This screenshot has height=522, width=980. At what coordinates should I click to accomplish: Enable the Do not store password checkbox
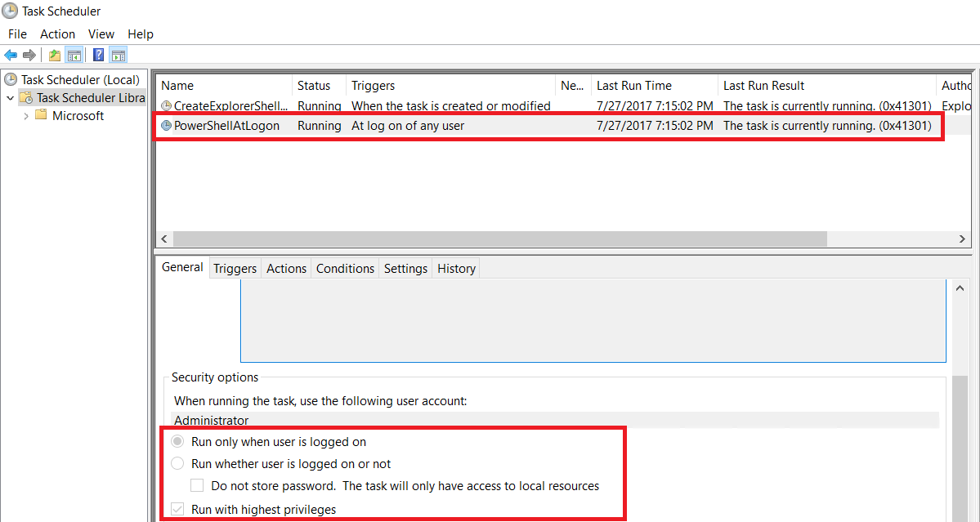point(196,484)
